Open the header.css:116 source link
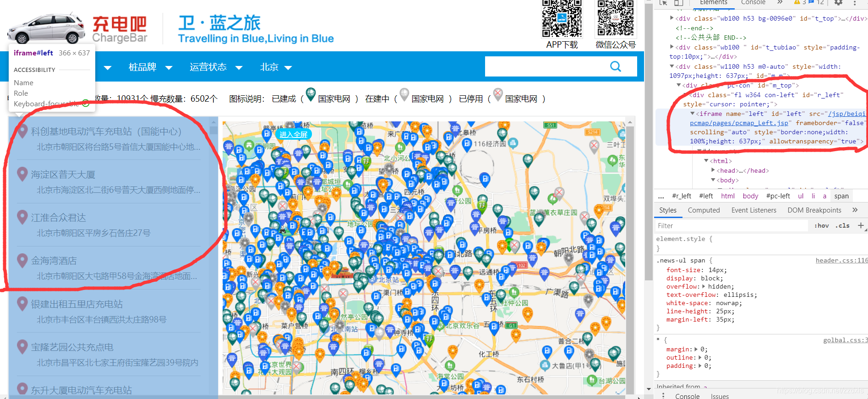Screen dimensions: 868x399 point(841,260)
